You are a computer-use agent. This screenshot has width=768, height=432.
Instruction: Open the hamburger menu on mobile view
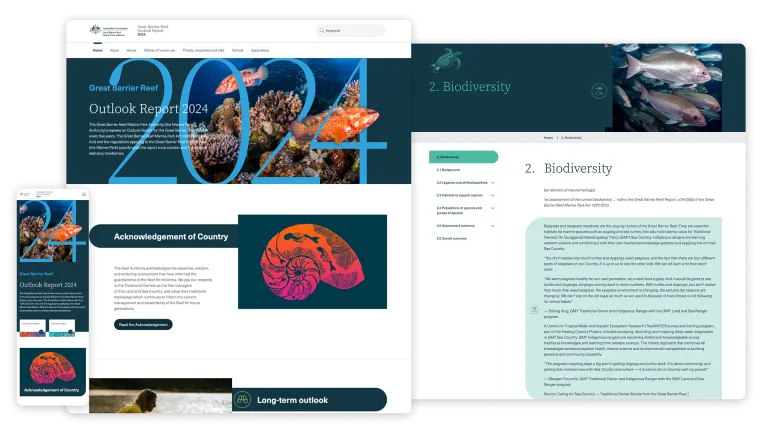(84, 194)
